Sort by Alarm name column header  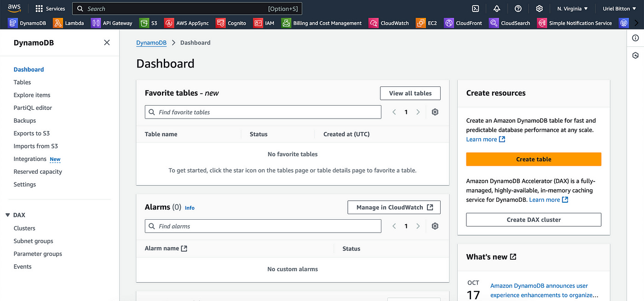pyautogui.click(x=166, y=249)
